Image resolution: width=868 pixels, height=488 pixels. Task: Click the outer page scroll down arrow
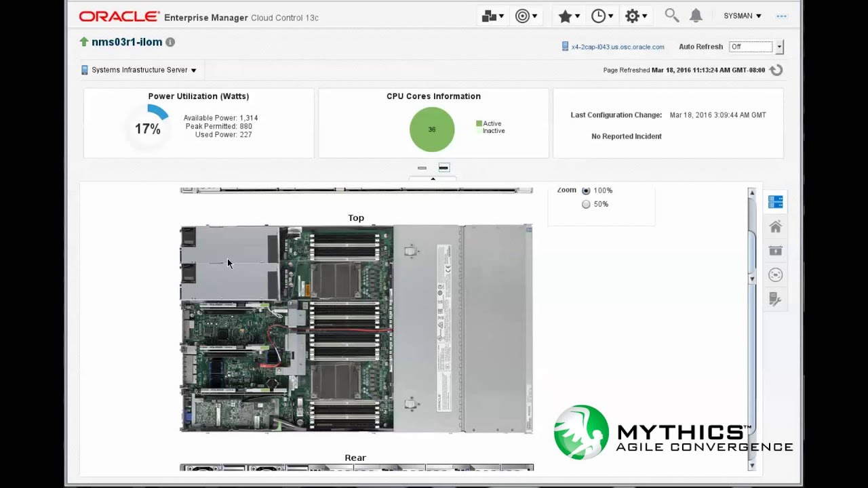coord(751,466)
